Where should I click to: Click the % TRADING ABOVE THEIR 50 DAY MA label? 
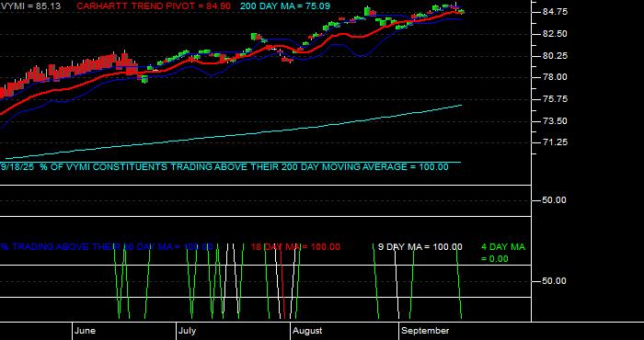click(x=107, y=247)
